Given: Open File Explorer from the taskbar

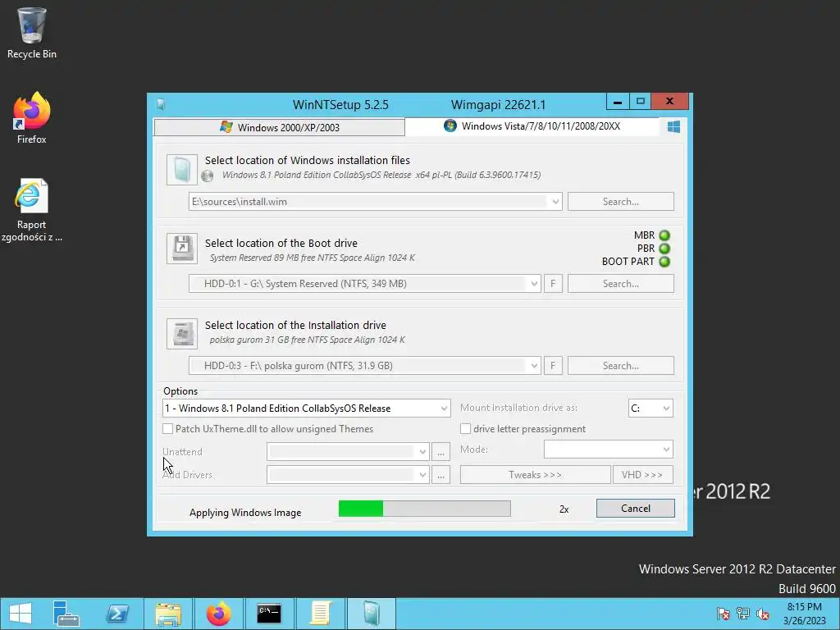Looking at the screenshot, I should 167,614.
